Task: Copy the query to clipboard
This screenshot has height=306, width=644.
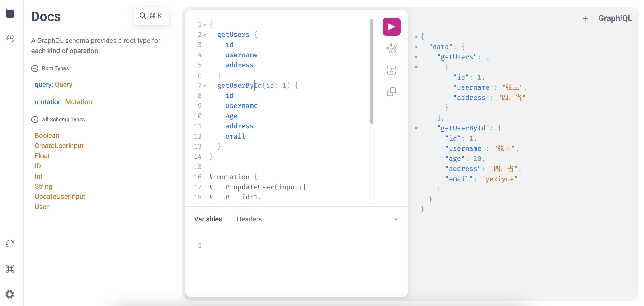Action: pyautogui.click(x=391, y=92)
